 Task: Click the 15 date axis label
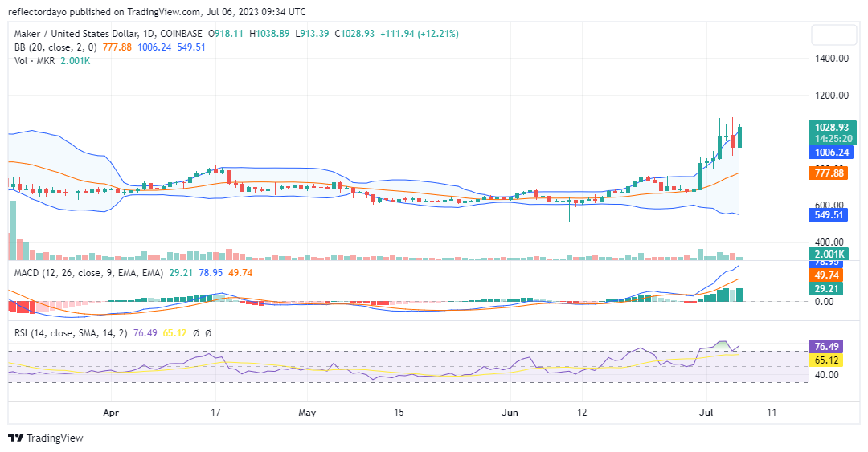click(399, 412)
